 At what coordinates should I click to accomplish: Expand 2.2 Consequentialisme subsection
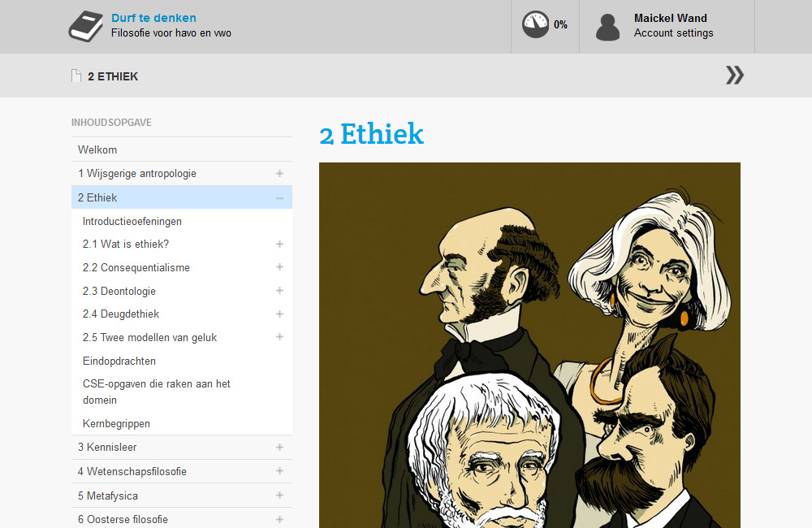point(279,267)
